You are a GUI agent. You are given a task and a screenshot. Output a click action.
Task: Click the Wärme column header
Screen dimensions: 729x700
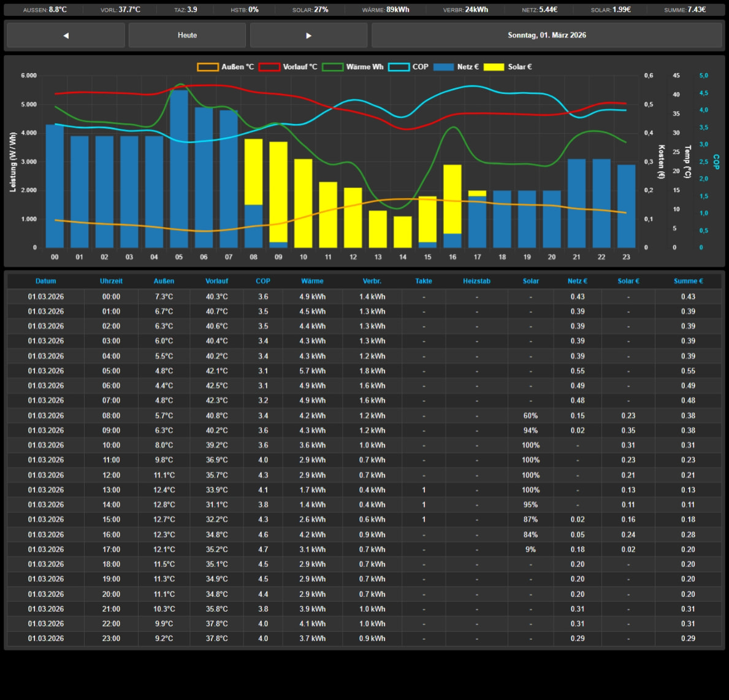coord(312,281)
